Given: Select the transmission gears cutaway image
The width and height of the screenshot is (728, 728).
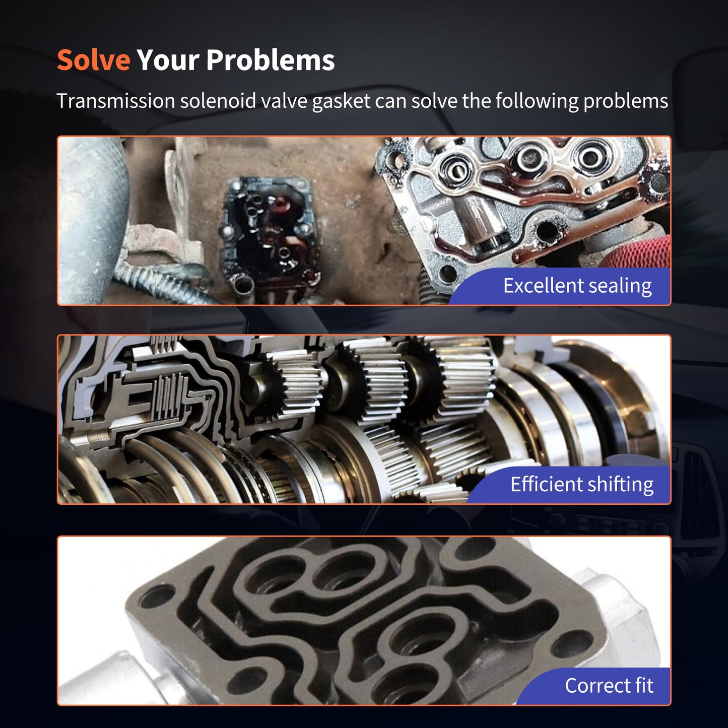Looking at the screenshot, I should click(364, 420).
